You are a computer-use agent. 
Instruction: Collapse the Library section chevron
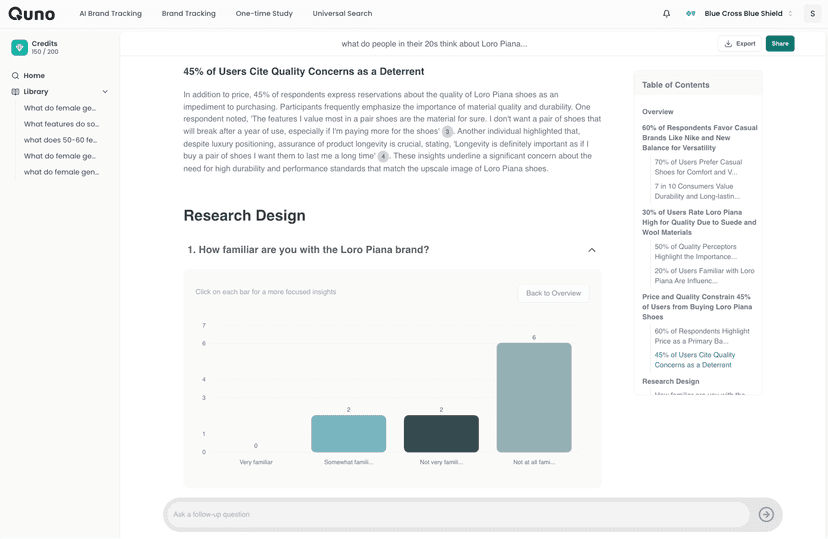pos(105,92)
